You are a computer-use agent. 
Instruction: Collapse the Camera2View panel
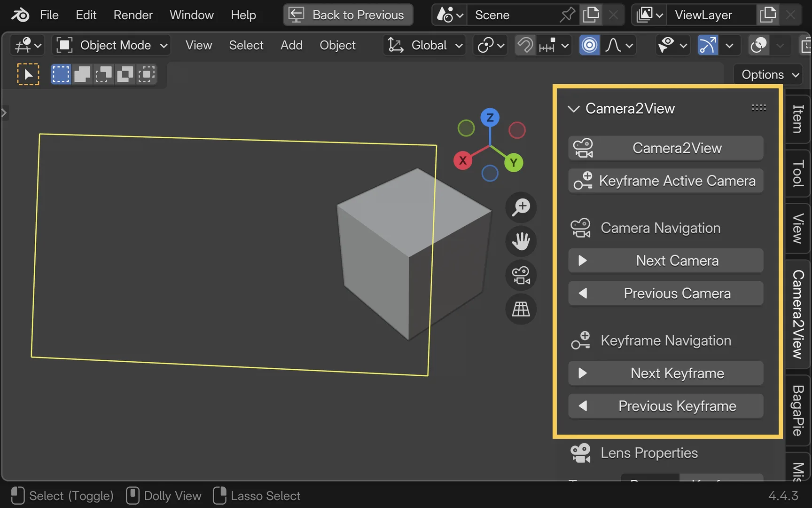[x=573, y=109]
